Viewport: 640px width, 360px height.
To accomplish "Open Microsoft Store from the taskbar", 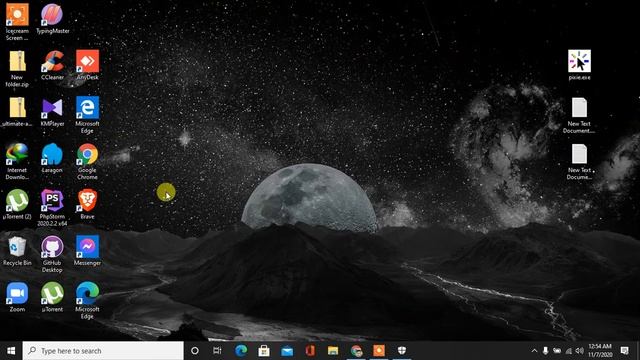I will click(x=264, y=351).
